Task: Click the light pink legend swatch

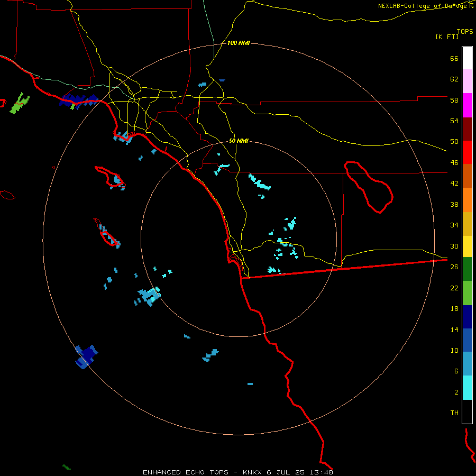Action: (467, 81)
